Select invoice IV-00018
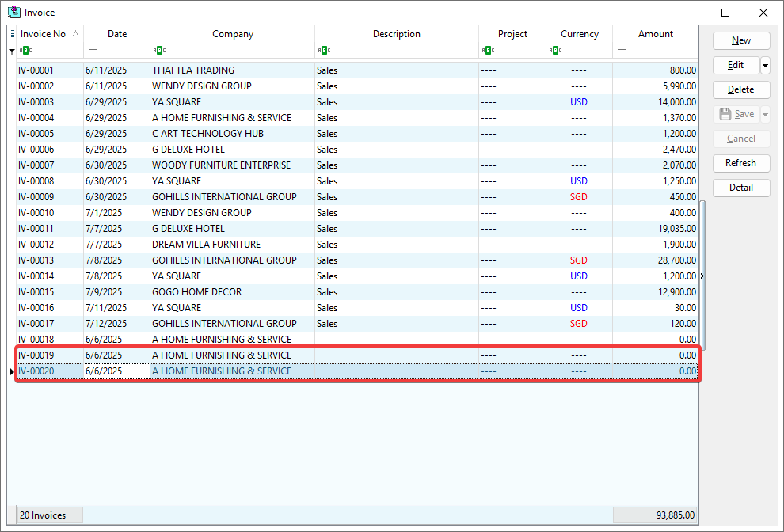784x532 pixels. tap(36, 340)
